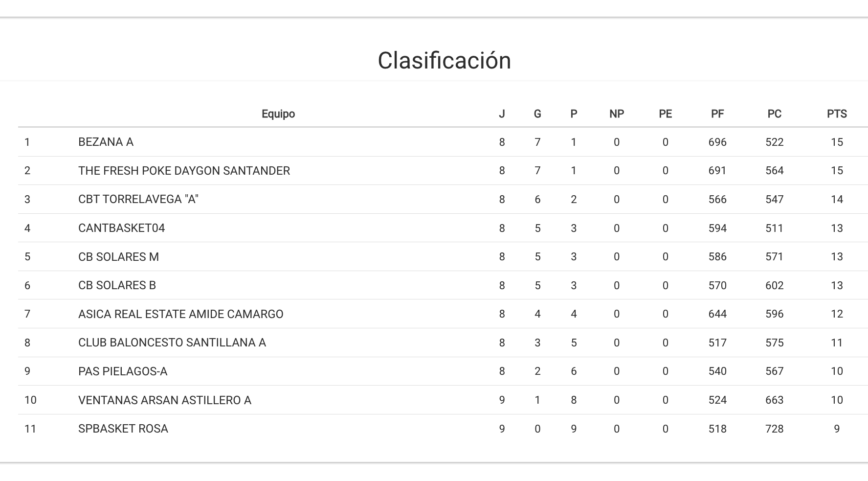Click SPBASKET ROSA team name

pos(123,429)
